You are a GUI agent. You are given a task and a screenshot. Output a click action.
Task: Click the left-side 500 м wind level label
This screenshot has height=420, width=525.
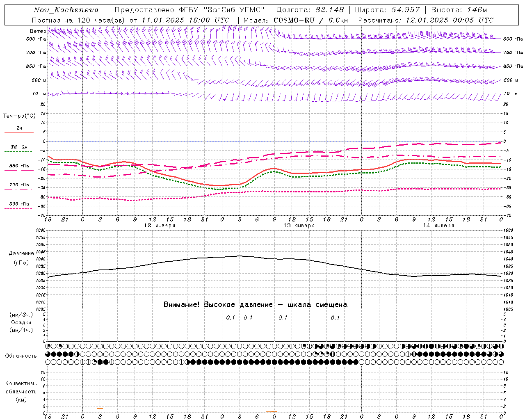pos(39,80)
